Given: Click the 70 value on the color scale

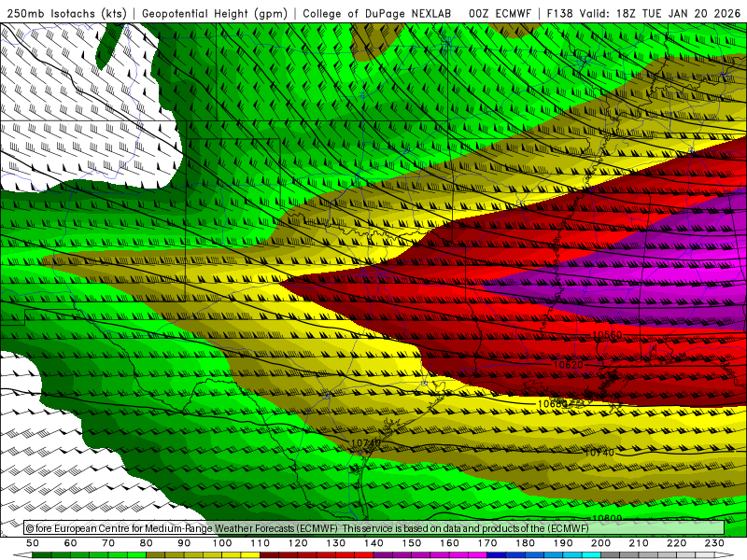Looking at the screenshot, I should (108, 543).
